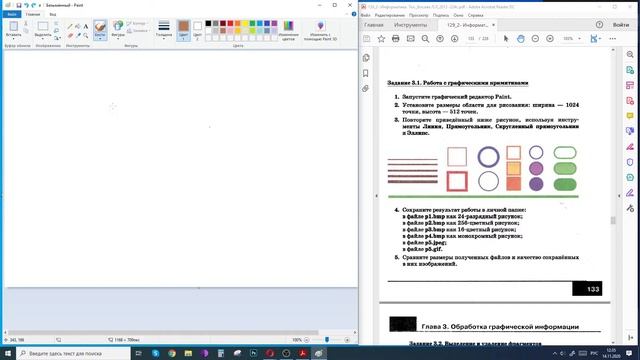
Task: Open Adobe Acrobat from the taskbar
Action: tap(302, 353)
